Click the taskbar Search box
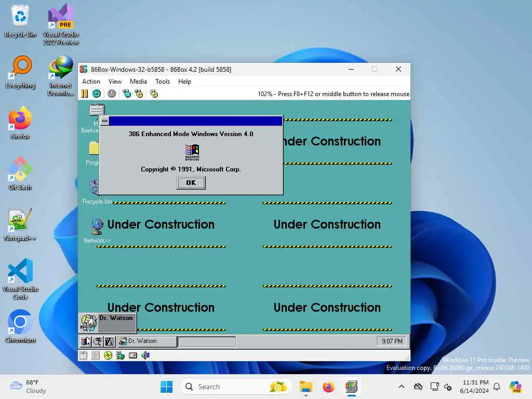This screenshot has height=399, width=532. (x=236, y=387)
